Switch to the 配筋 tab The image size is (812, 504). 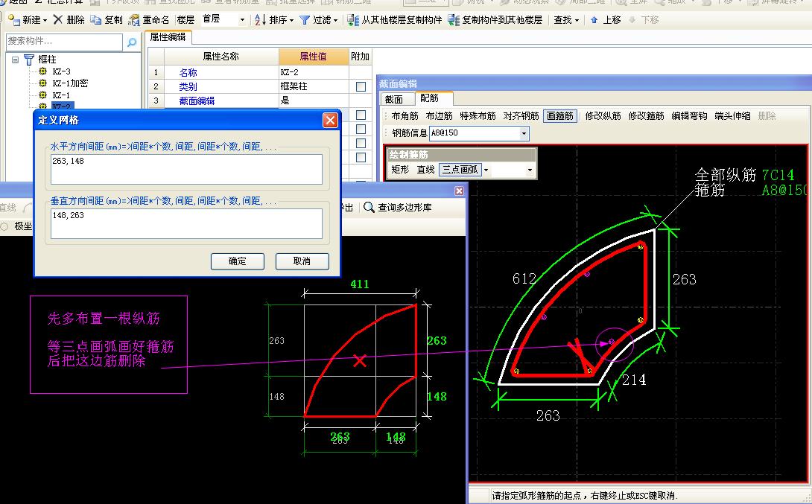429,98
